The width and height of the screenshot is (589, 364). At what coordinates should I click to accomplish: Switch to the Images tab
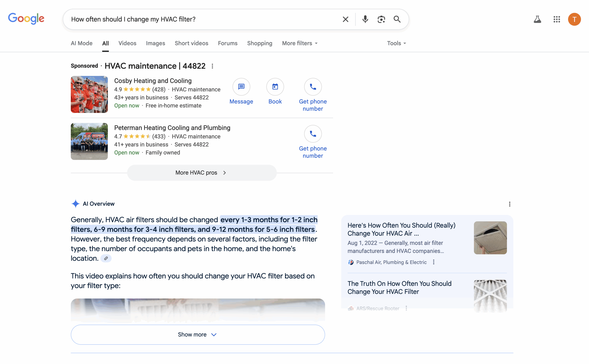click(156, 43)
